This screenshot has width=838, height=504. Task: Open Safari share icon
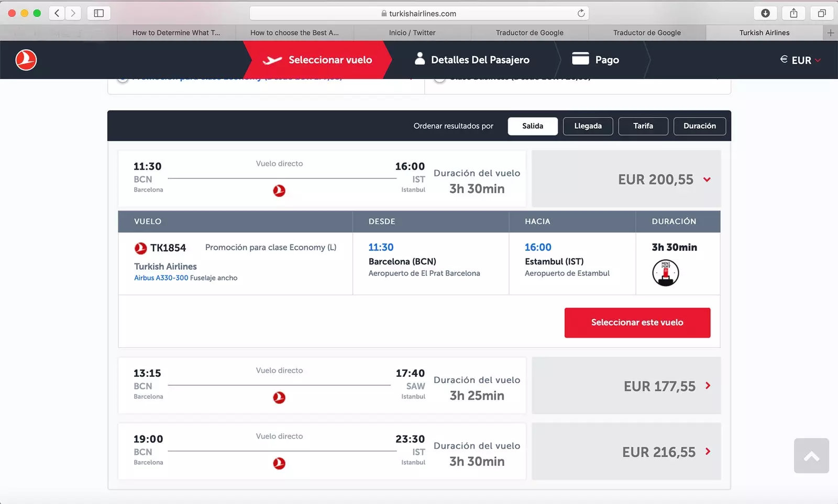(793, 13)
